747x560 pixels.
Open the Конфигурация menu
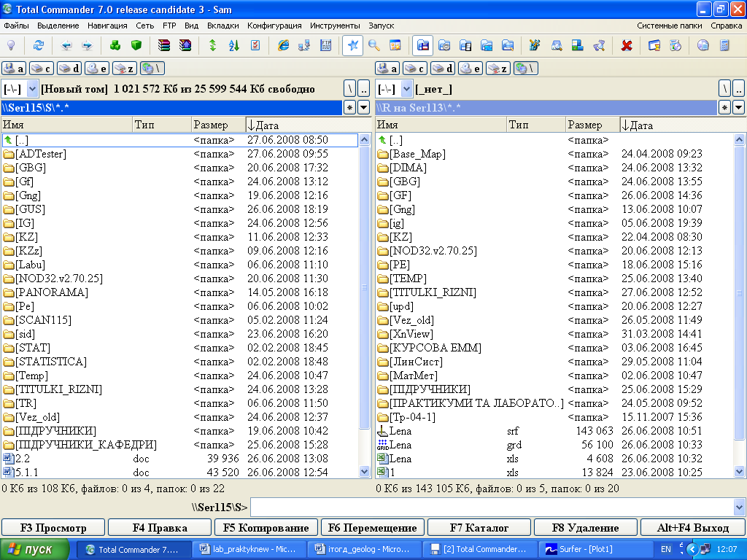[x=274, y=26]
